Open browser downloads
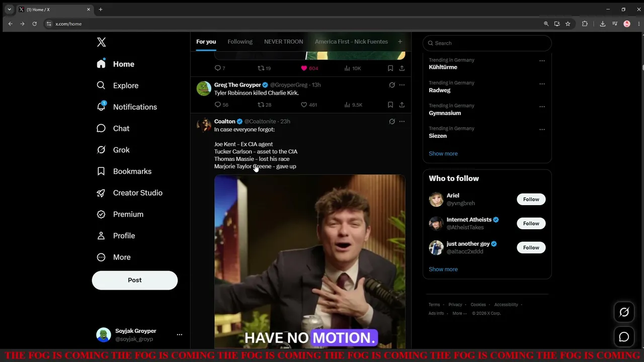Screen dimensions: 644x362 point(602,24)
